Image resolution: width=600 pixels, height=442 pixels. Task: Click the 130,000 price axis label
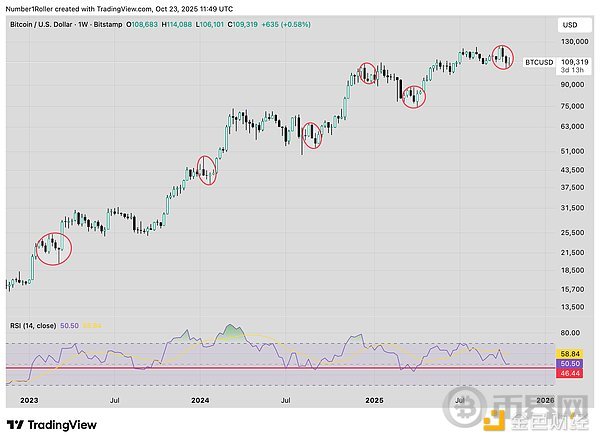pyautogui.click(x=574, y=41)
